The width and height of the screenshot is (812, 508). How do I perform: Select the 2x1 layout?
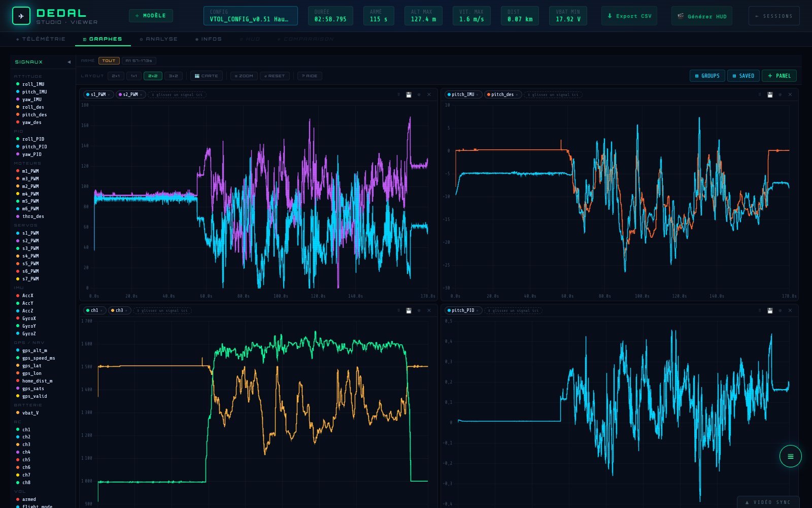(x=116, y=76)
